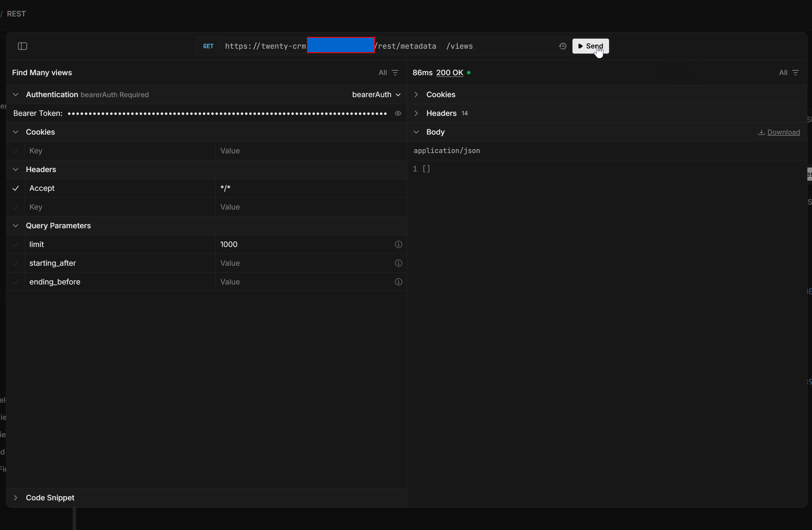Click the Send request button
Screen dimensions: 812x530
pyautogui.click(x=590, y=46)
